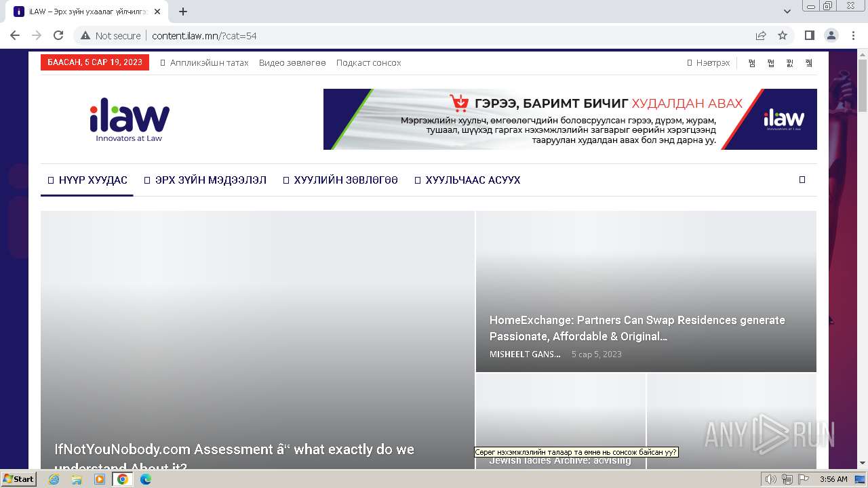Open the Подкаст сонсох link
Image resolution: width=868 pixels, height=488 pixels.
[x=369, y=62]
